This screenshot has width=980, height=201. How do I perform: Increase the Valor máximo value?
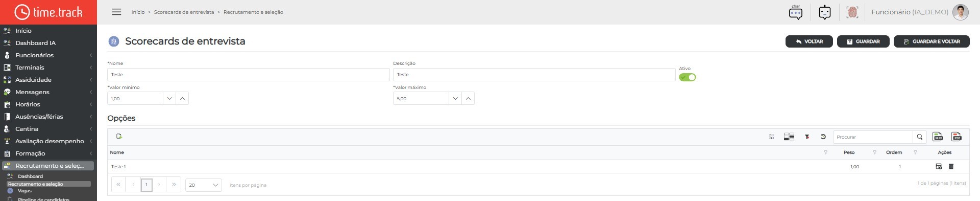coord(468,98)
